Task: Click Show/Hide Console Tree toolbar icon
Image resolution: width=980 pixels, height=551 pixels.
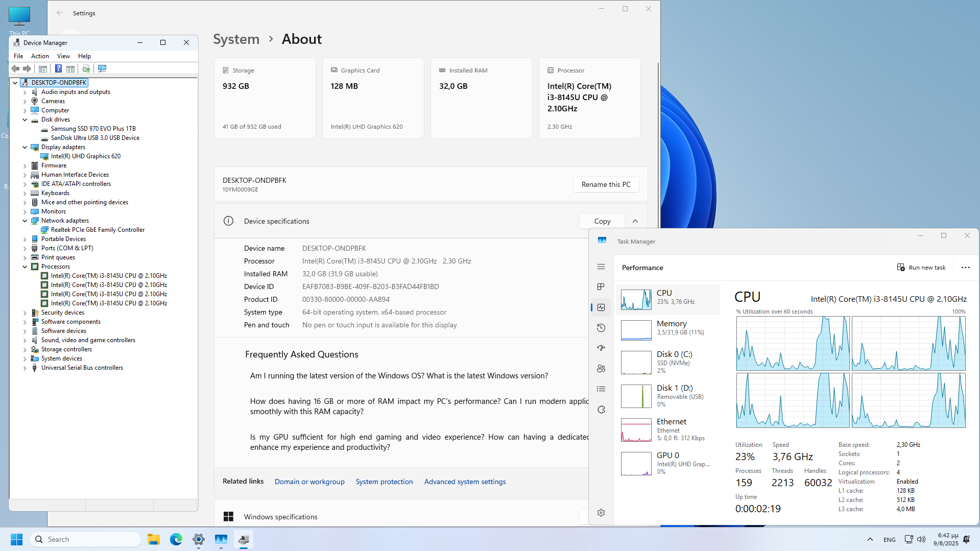Action: (43, 68)
